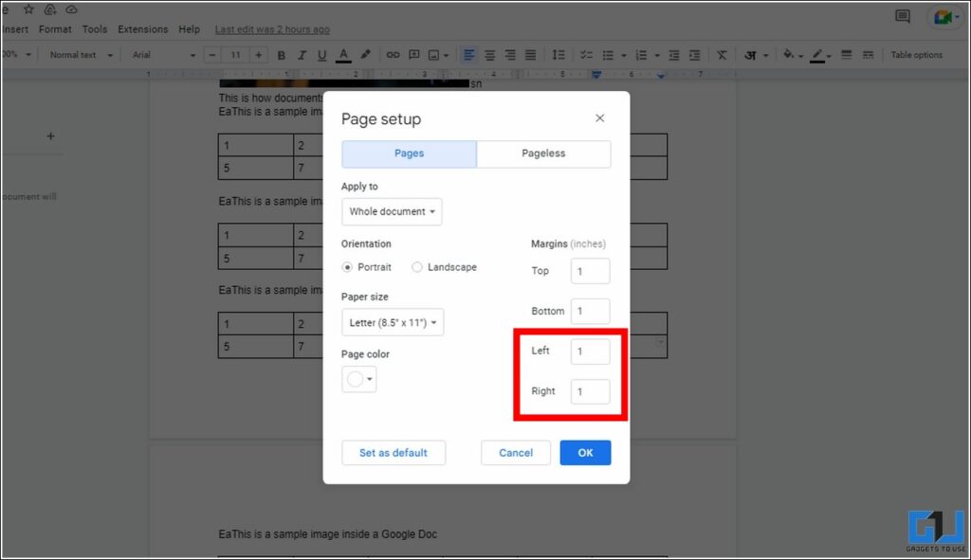Increase font size with plus button
Image resolution: width=971 pixels, height=560 pixels.
point(258,55)
